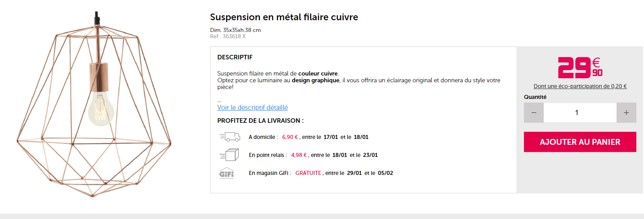The image size is (644, 219).
Task: Click the red GRATUITE shipping label
Action: pyautogui.click(x=308, y=173)
